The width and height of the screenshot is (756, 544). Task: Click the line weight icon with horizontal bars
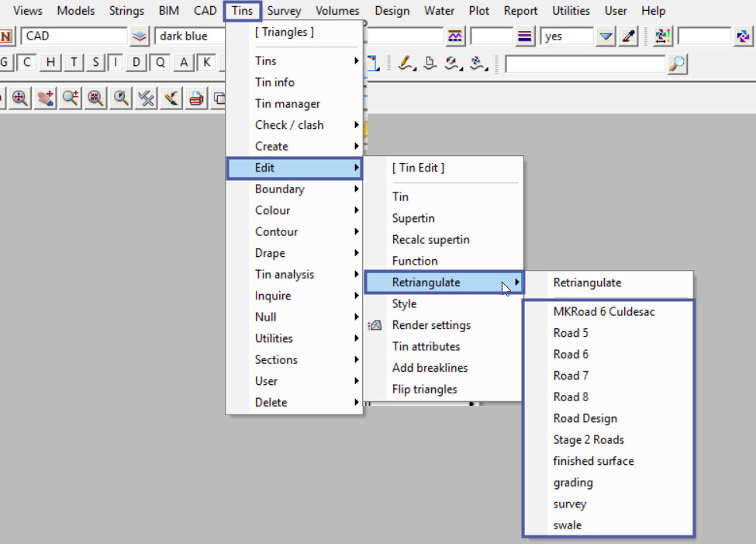pos(525,36)
